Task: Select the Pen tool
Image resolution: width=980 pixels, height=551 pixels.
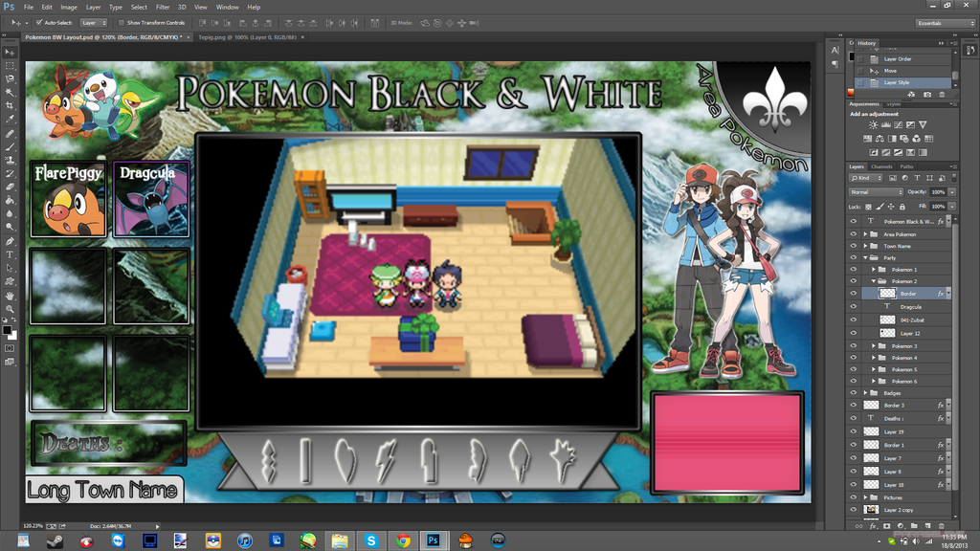Action: click(10, 241)
